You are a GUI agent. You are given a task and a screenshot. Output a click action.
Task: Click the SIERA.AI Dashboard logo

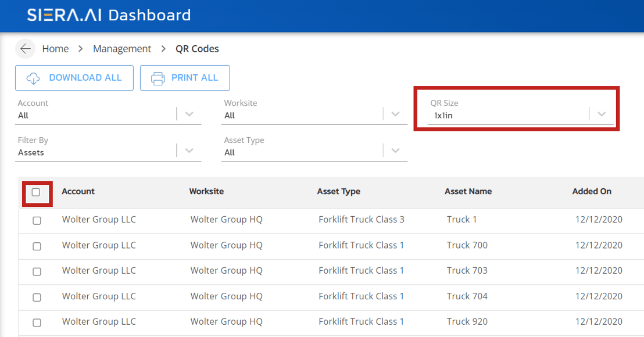pos(109,15)
